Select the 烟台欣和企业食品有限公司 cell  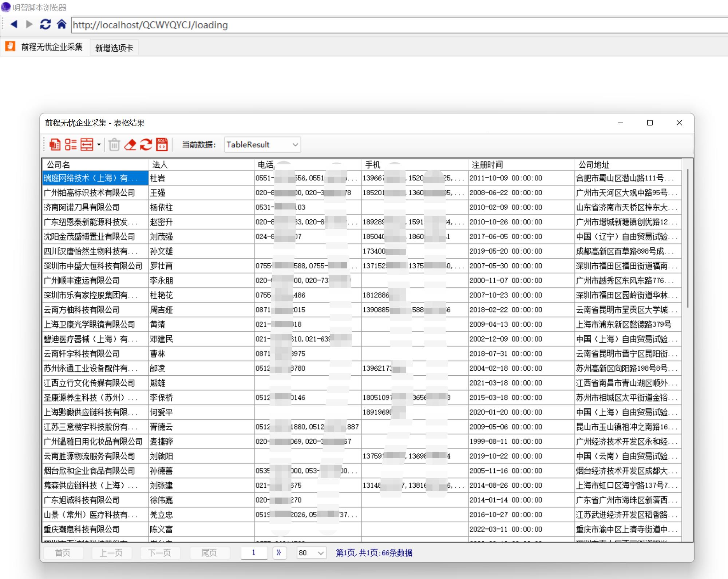[x=95, y=471]
